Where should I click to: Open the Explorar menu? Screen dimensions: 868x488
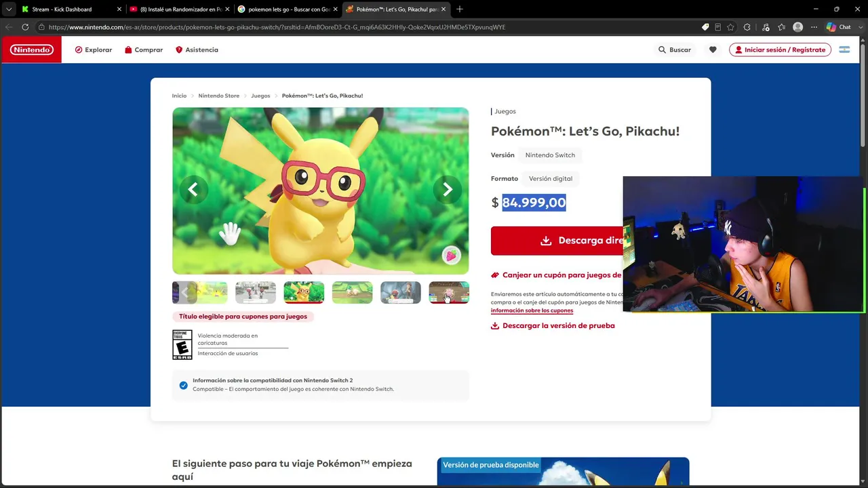(94, 49)
